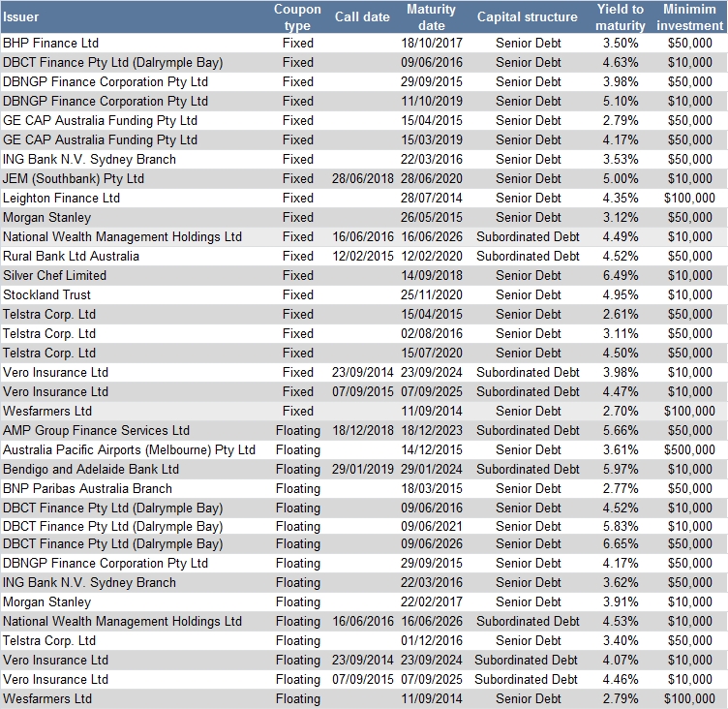Click the 6.65% yield to maturity cell
Screen dimensions: 728x709
620,543
